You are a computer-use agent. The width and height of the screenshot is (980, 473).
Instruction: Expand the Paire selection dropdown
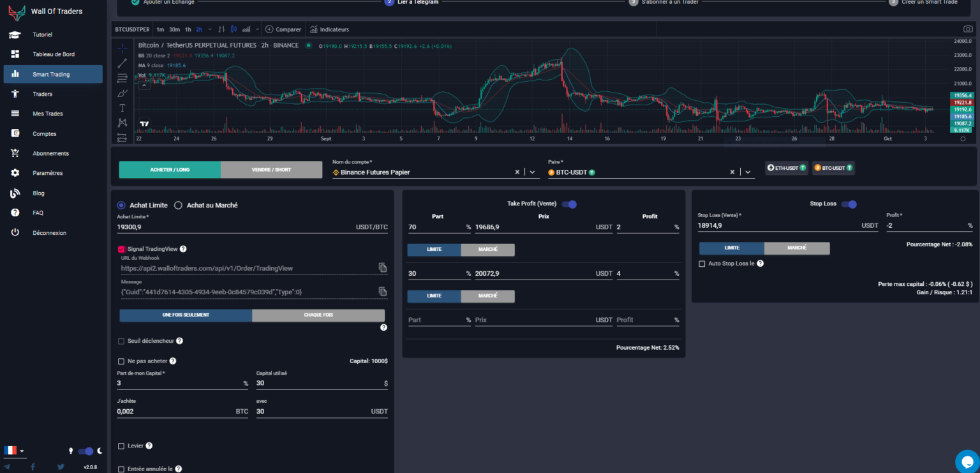746,172
